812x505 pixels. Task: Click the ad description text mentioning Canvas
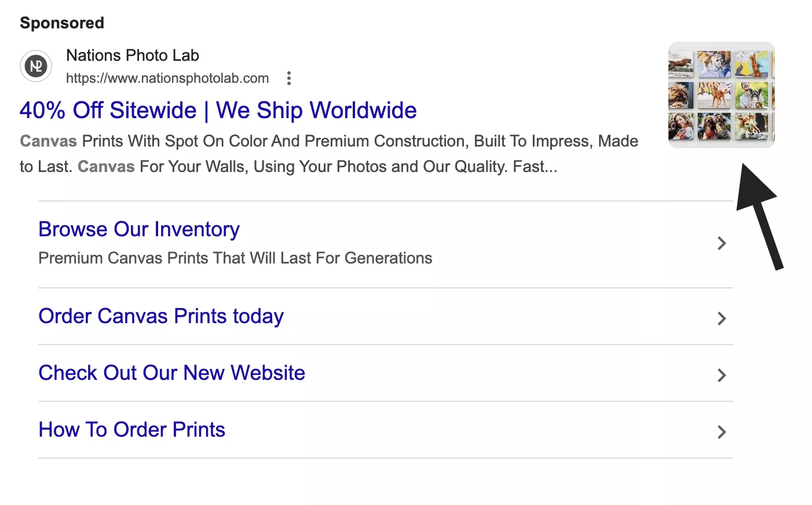pyautogui.click(x=328, y=153)
